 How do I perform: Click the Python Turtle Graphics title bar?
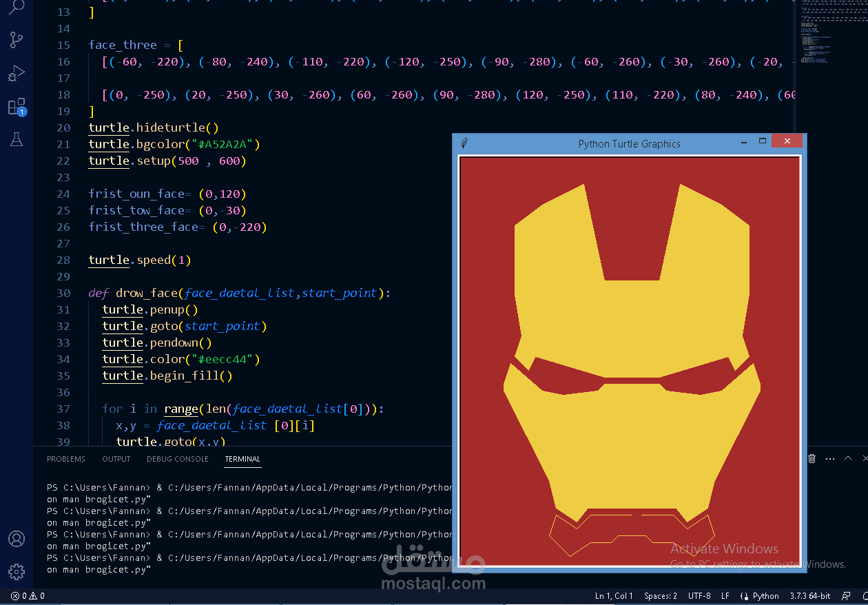pos(629,144)
